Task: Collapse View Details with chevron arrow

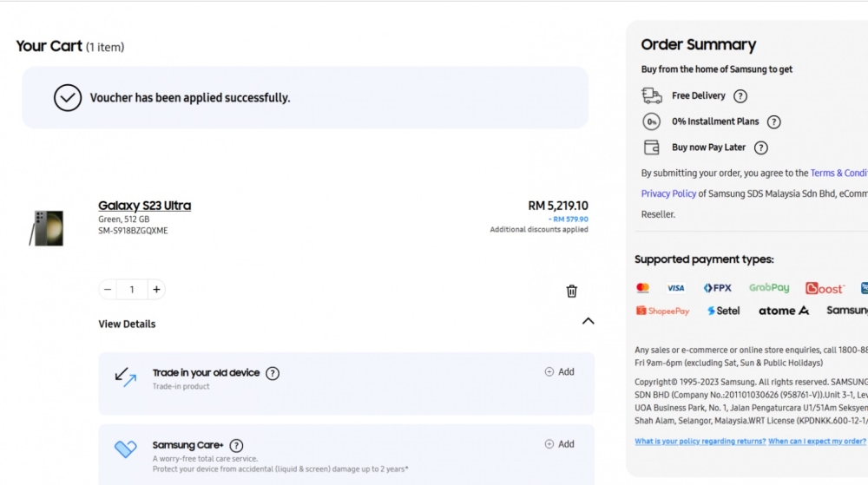Action: pyautogui.click(x=588, y=321)
